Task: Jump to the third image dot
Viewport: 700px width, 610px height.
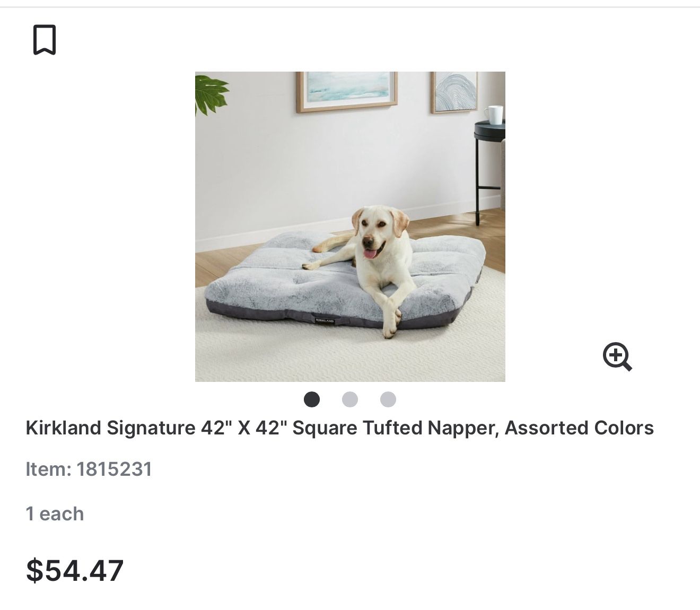Action: click(x=388, y=399)
